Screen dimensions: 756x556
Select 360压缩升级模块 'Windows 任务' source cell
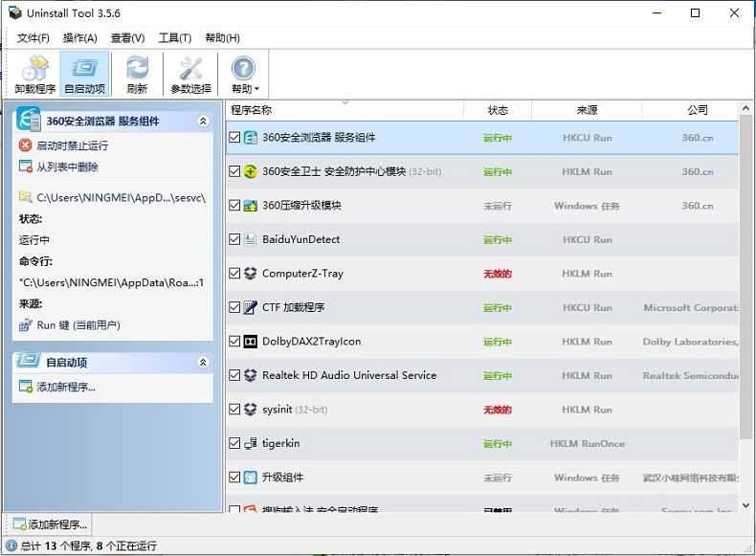pos(587,206)
